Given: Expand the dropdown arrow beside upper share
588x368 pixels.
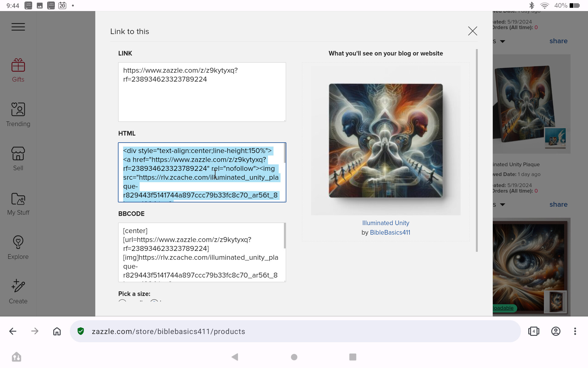Looking at the screenshot, I should 502,41.
